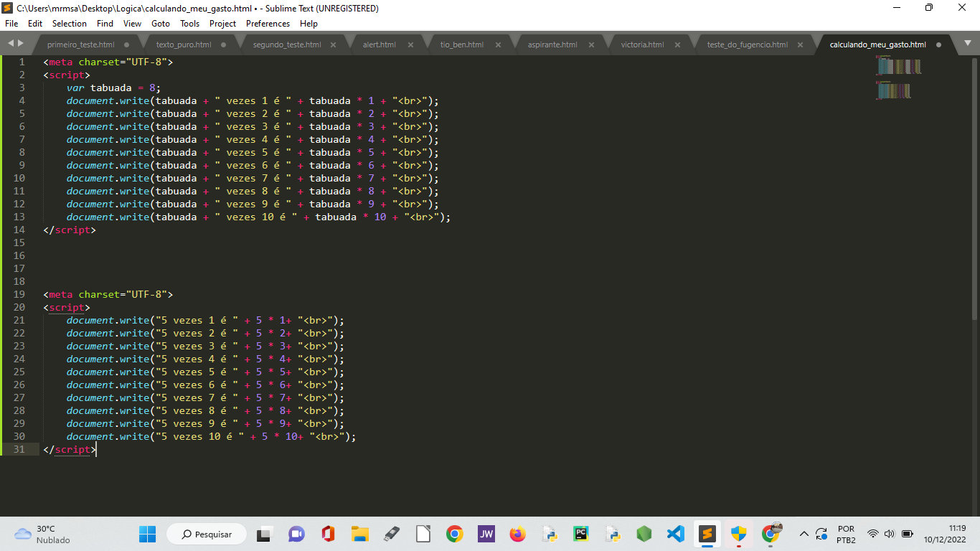Image resolution: width=980 pixels, height=551 pixels.
Task: Open Google Chrome next to the JW icon
Action: (x=454, y=534)
